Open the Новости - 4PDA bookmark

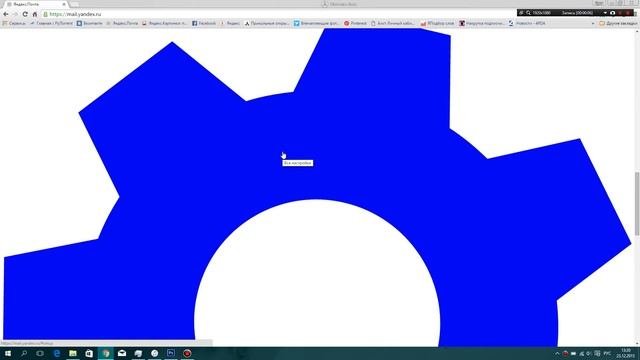[527, 24]
